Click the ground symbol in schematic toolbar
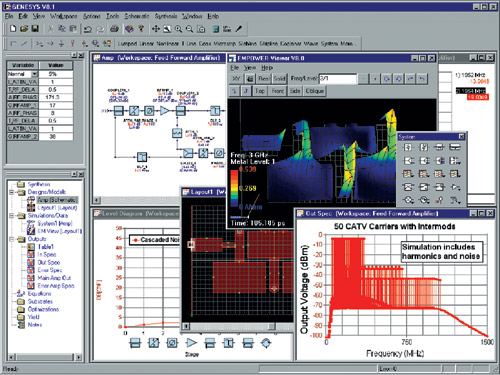The image size is (500, 375). [x=61, y=44]
